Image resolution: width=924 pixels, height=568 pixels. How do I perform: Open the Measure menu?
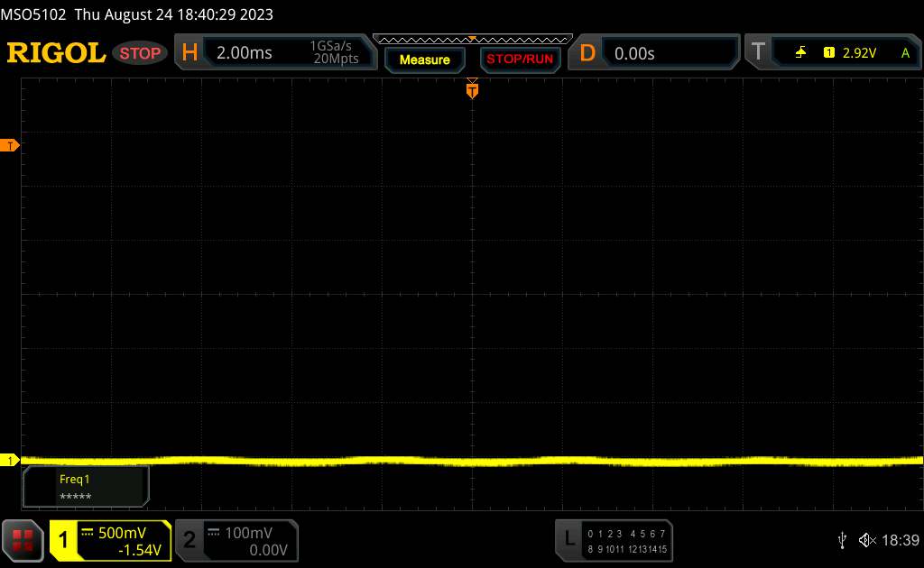425,60
